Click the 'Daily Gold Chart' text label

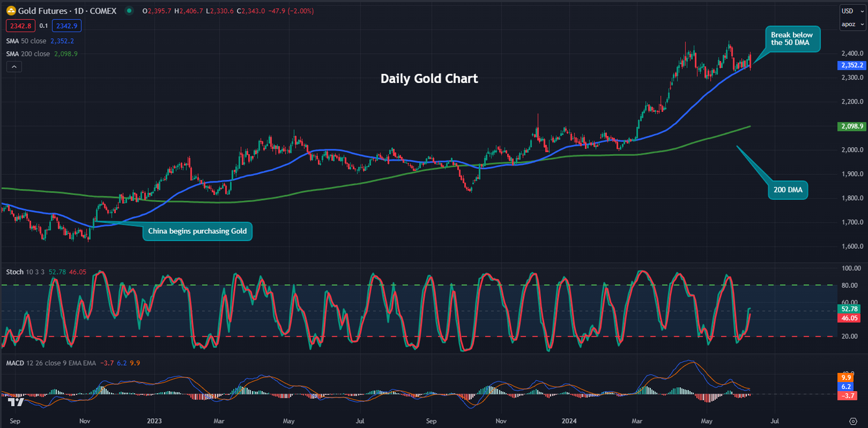[x=429, y=79]
